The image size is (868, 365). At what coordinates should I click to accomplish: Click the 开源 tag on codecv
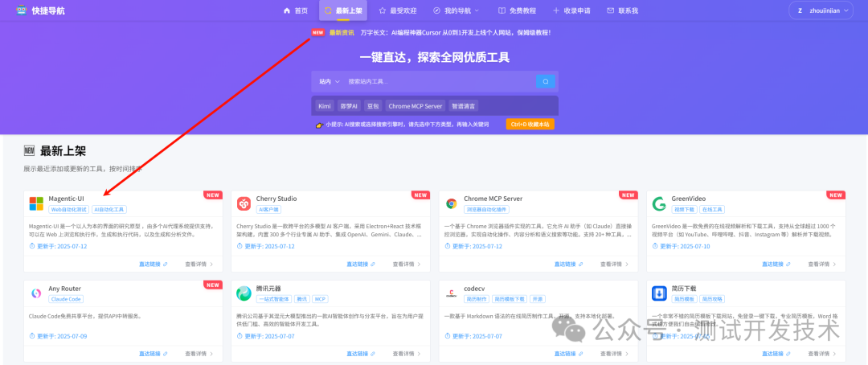coord(537,299)
